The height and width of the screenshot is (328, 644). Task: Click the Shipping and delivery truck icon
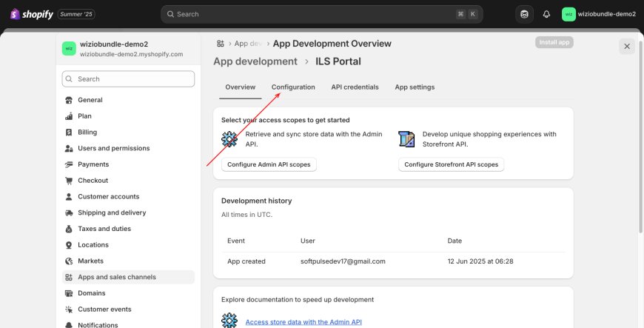click(69, 212)
